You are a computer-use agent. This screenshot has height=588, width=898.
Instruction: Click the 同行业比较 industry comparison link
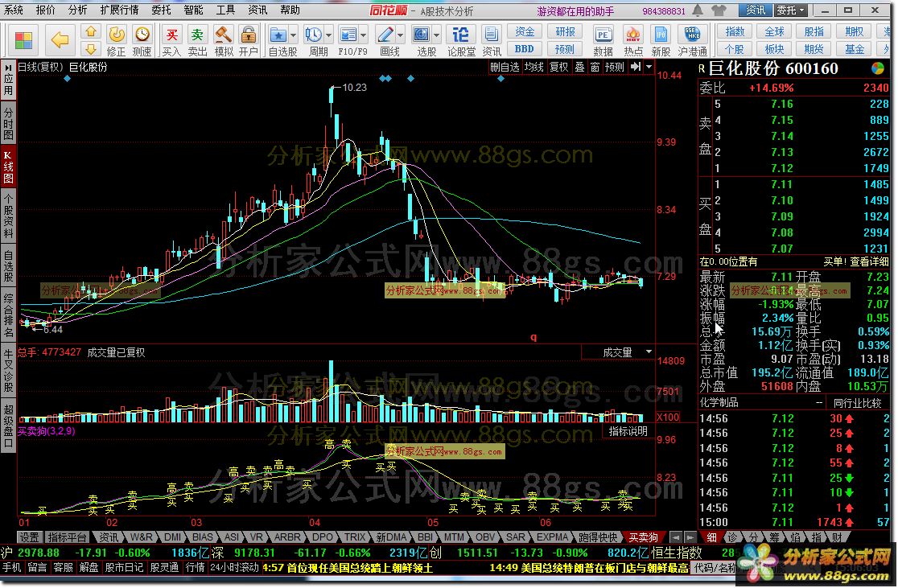857,403
